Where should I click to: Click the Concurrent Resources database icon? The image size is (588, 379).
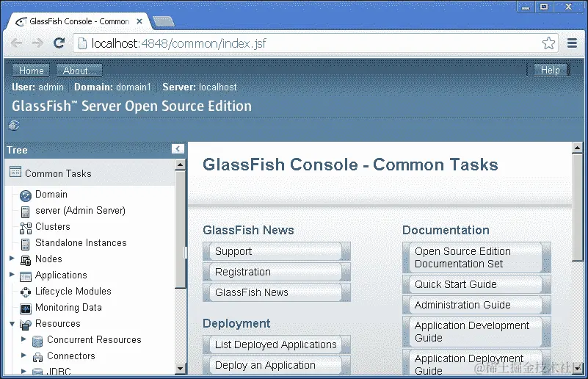[x=37, y=341]
